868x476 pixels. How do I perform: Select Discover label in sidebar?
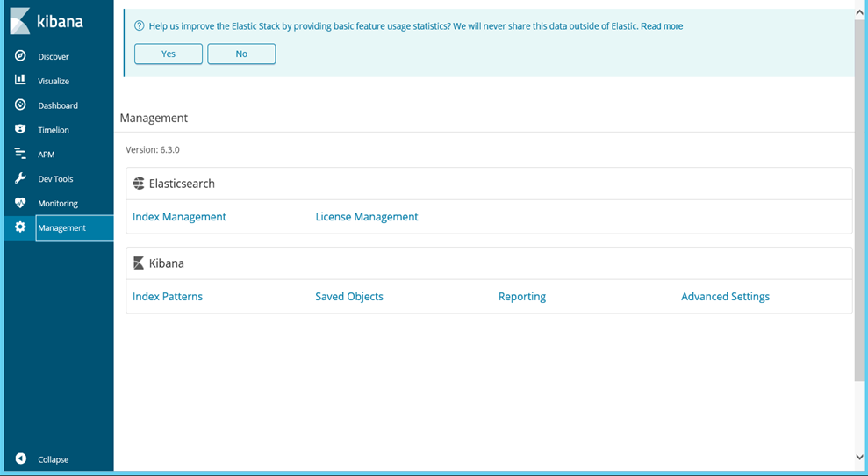[x=54, y=56]
